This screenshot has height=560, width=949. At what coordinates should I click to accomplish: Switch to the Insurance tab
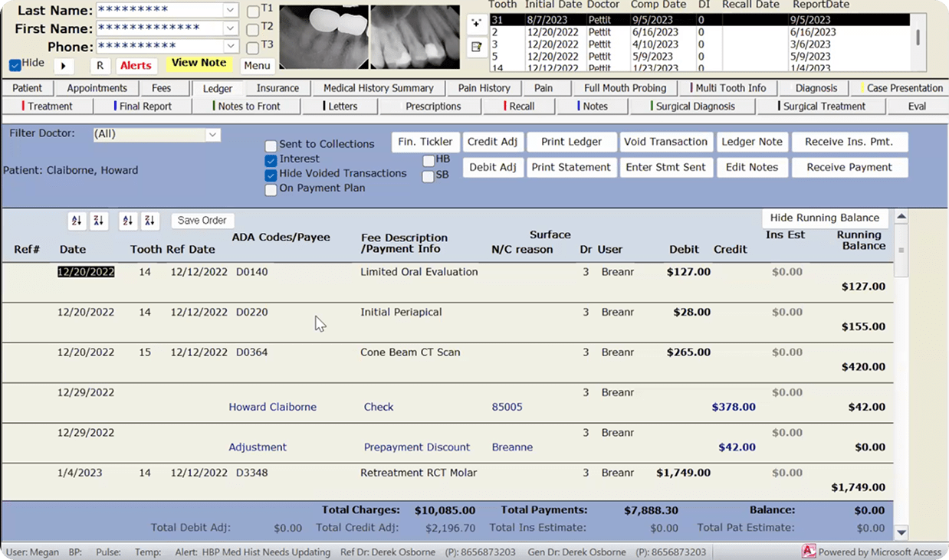(277, 88)
